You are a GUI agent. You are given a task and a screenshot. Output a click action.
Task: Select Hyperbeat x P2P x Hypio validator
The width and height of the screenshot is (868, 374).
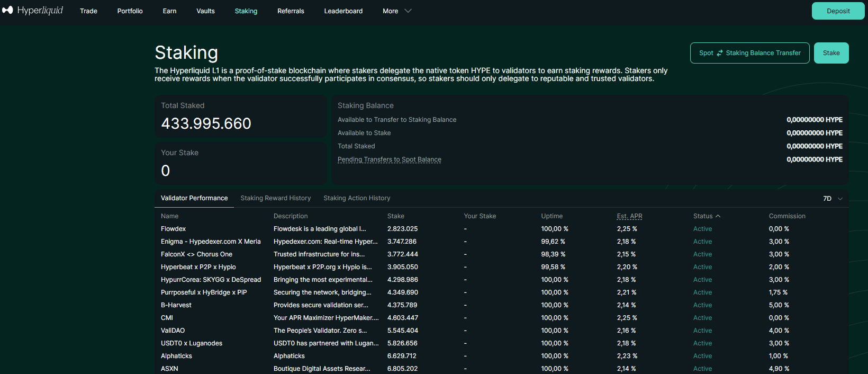[501, 267]
